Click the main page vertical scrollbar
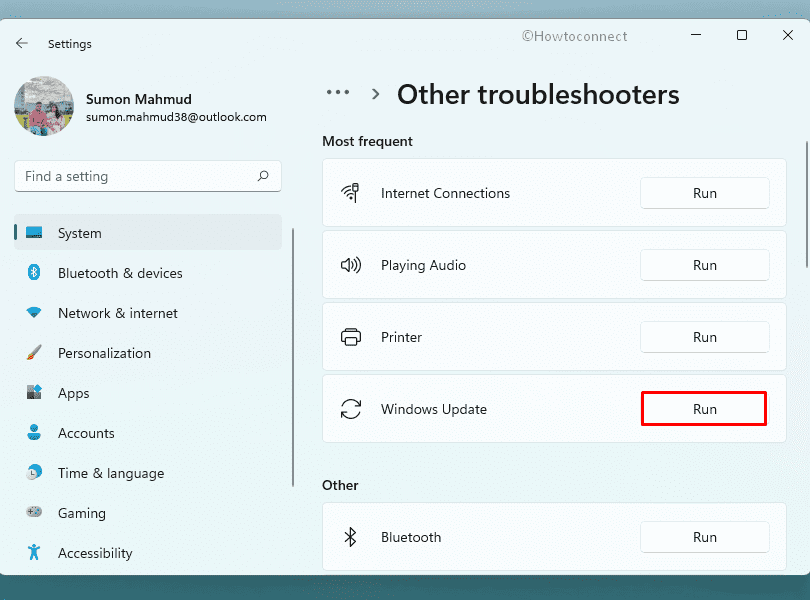The width and height of the screenshot is (810, 600). click(x=807, y=204)
